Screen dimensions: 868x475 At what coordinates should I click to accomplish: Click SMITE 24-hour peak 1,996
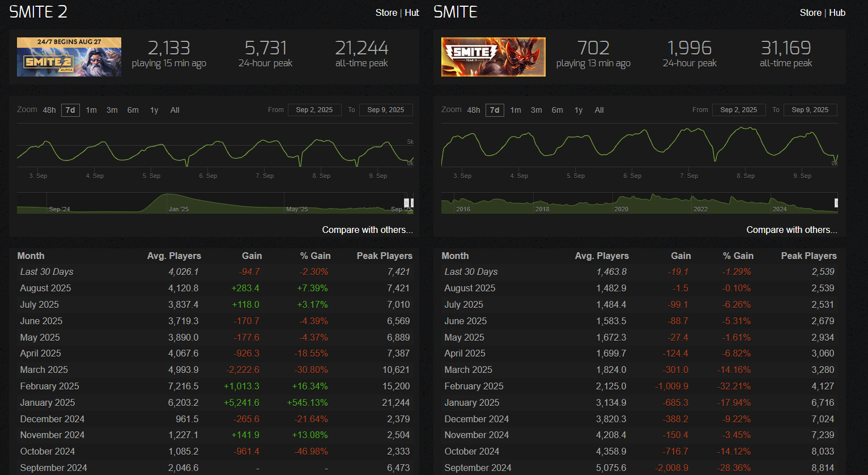(x=690, y=48)
